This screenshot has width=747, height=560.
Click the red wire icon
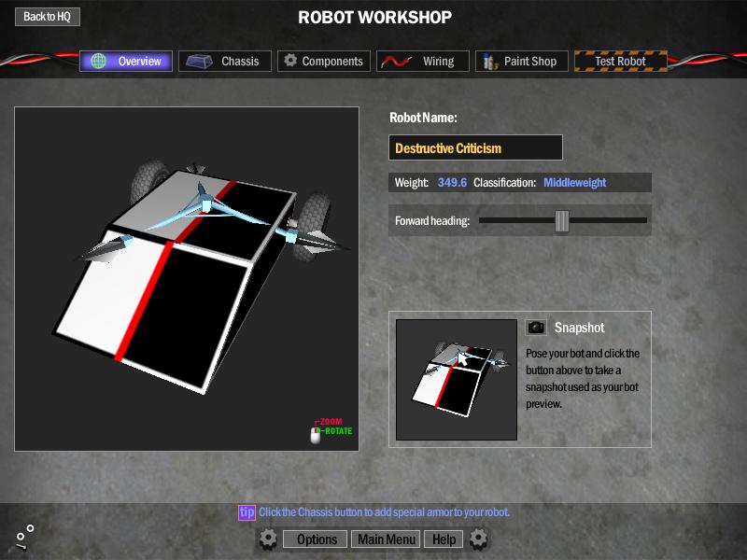(x=396, y=62)
